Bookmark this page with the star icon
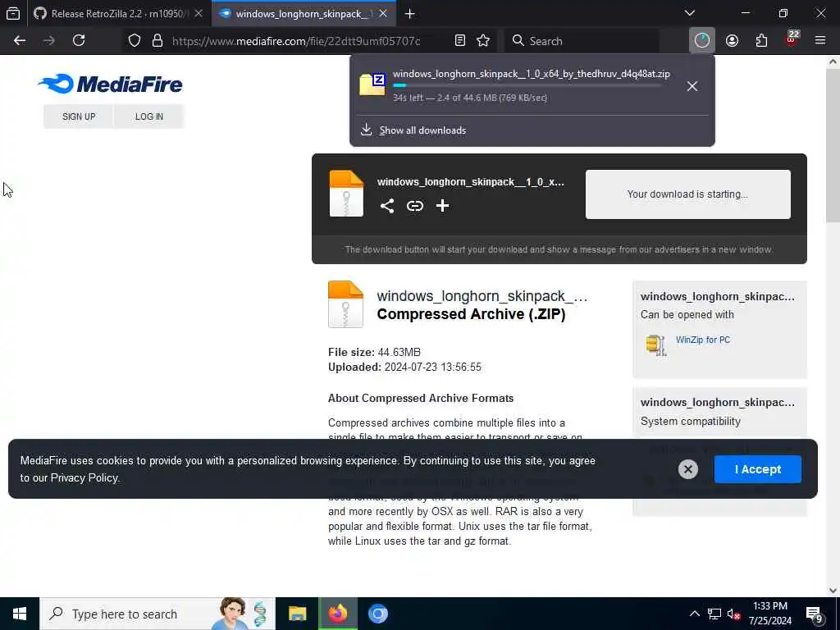The height and width of the screenshot is (630, 840). pyautogui.click(x=483, y=41)
